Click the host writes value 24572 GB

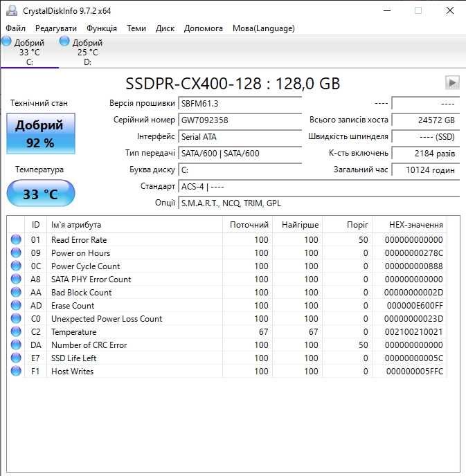click(425, 120)
